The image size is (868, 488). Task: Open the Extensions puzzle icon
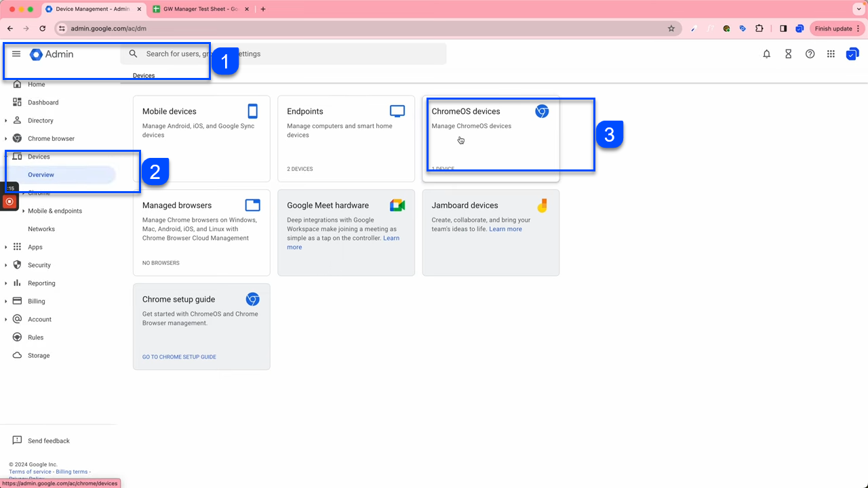[x=759, y=28]
